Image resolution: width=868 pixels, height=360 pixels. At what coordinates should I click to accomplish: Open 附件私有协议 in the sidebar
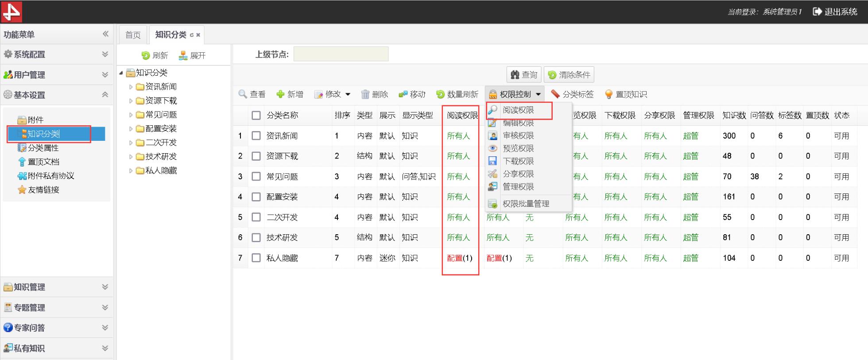46,176
